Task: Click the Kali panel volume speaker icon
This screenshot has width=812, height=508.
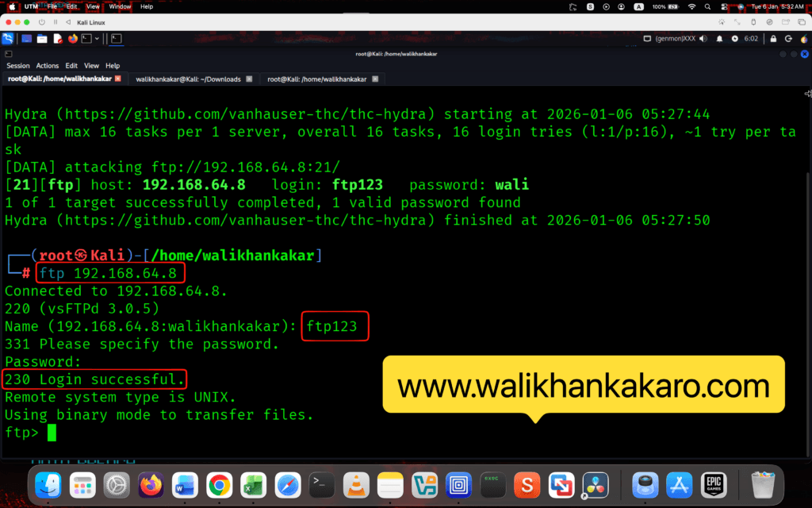Action: (704, 38)
